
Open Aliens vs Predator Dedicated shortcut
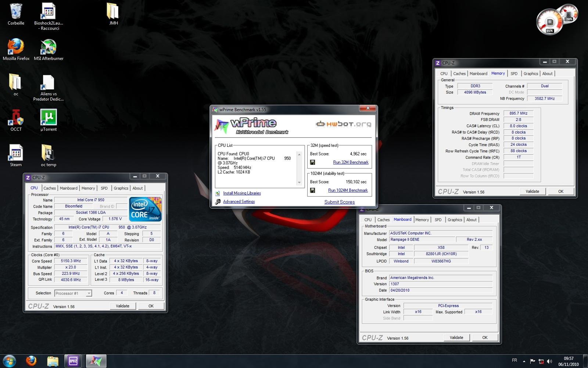[48, 82]
